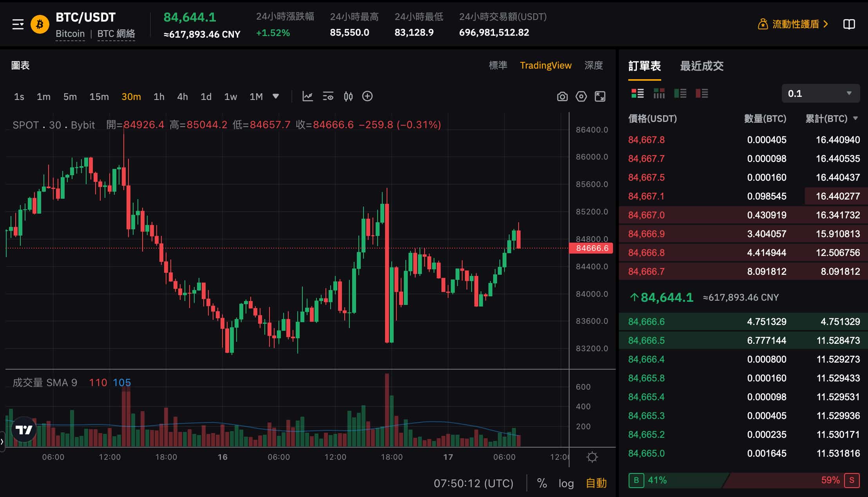Open the BTC/USDT pair selector title
The height and width of the screenshot is (497, 868).
(85, 17)
